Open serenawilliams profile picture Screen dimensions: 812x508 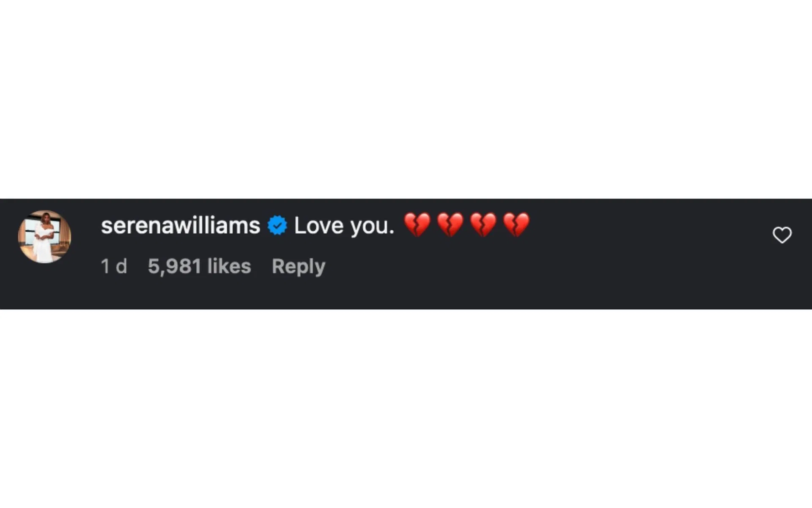(x=44, y=237)
